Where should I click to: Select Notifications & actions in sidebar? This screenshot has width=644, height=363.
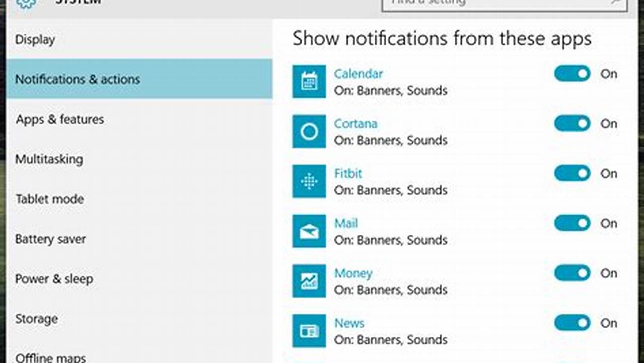click(139, 79)
